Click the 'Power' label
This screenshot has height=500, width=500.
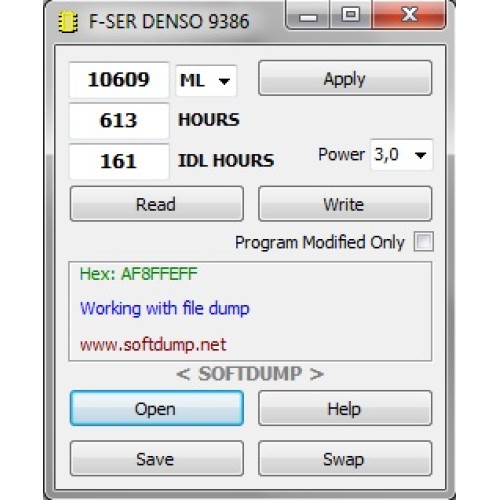point(341,155)
